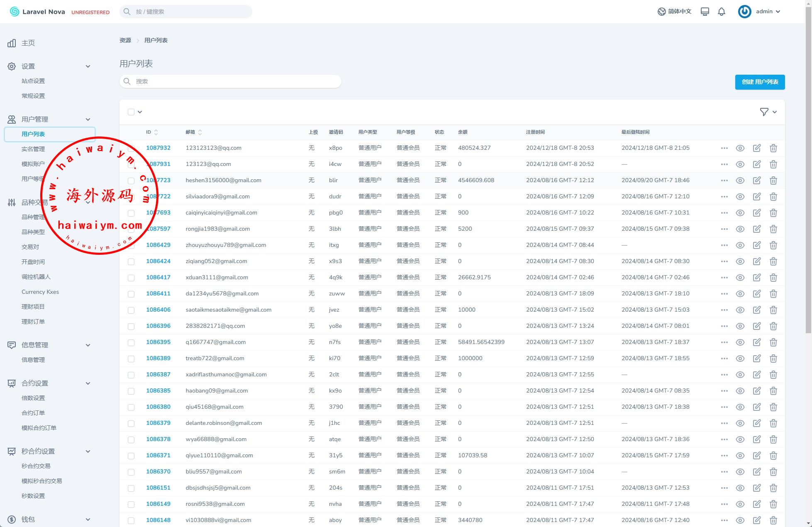Image resolution: width=812 pixels, height=527 pixels.
Task: Collapse the 合约设置 sidebar section
Action: [x=88, y=383]
